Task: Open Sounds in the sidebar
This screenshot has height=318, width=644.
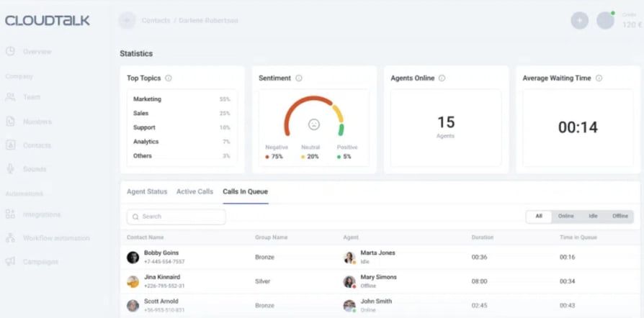Action: tap(35, 169)
